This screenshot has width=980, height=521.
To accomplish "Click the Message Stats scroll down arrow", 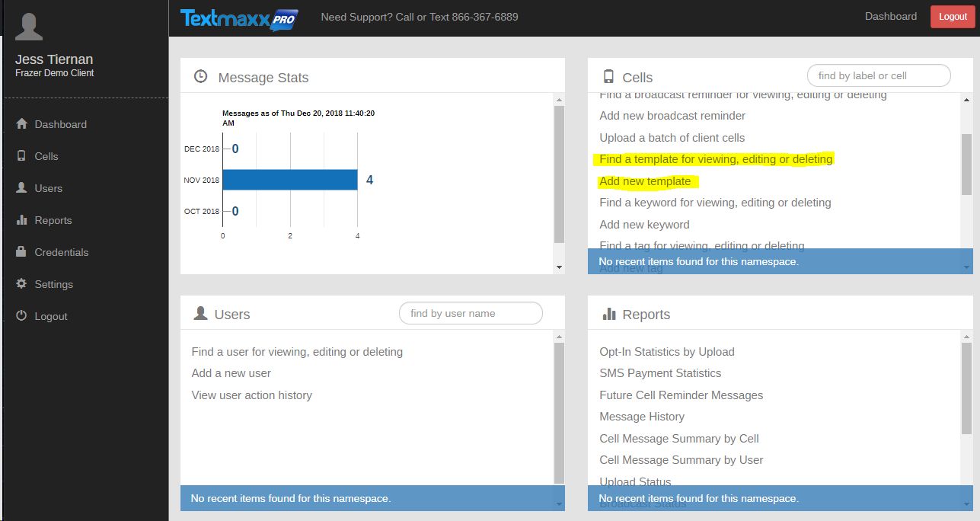I will [x=559, y=267].
